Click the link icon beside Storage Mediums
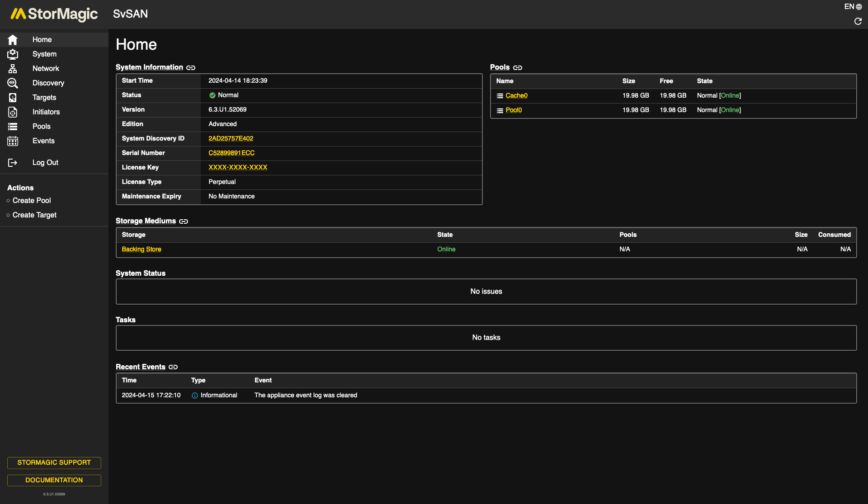Screen dimensions: 868x504 point(184,221)
